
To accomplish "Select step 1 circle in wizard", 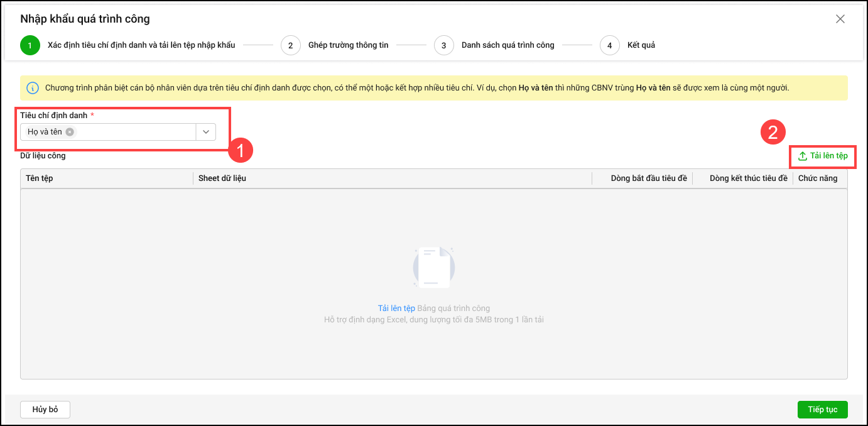I will point(30,45).
